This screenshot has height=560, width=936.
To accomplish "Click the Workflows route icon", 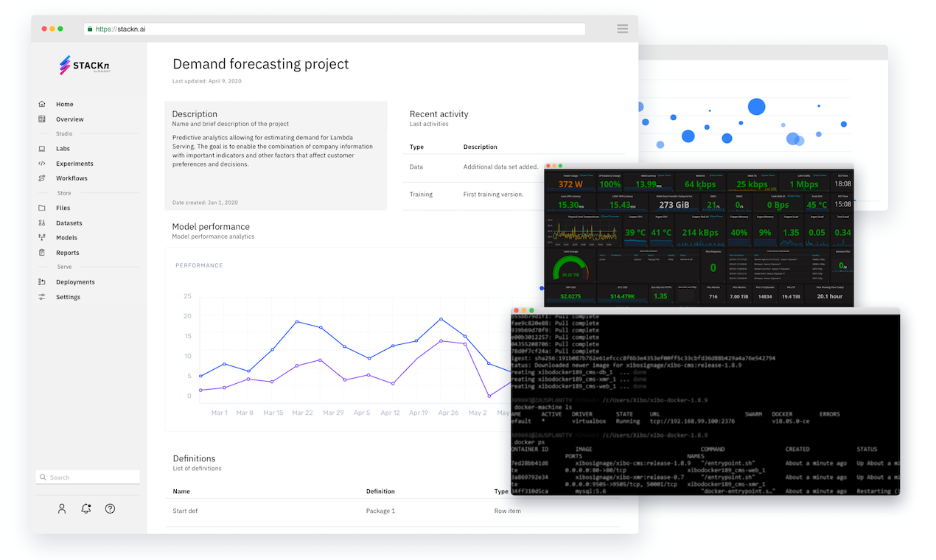I will (x=42, y=178).
